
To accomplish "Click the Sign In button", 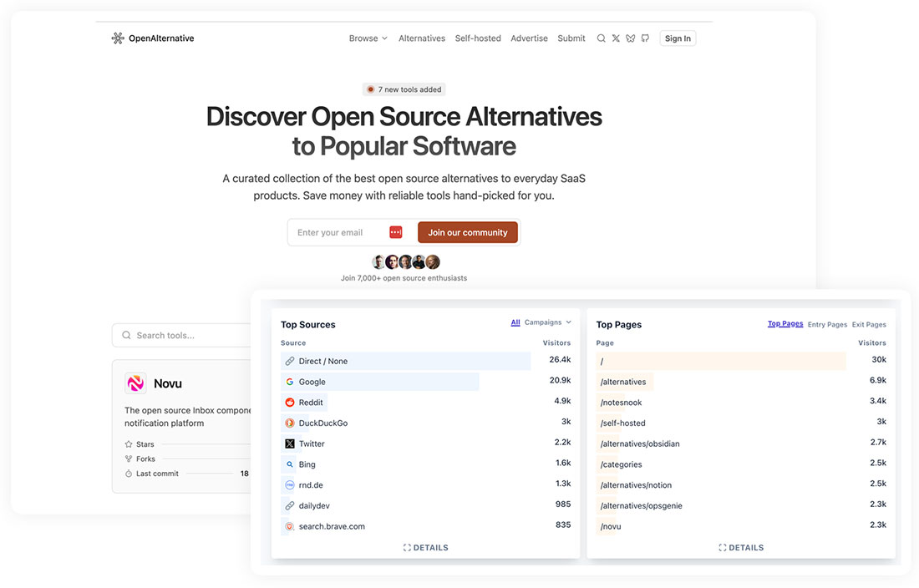I will [x=678, y=38].
